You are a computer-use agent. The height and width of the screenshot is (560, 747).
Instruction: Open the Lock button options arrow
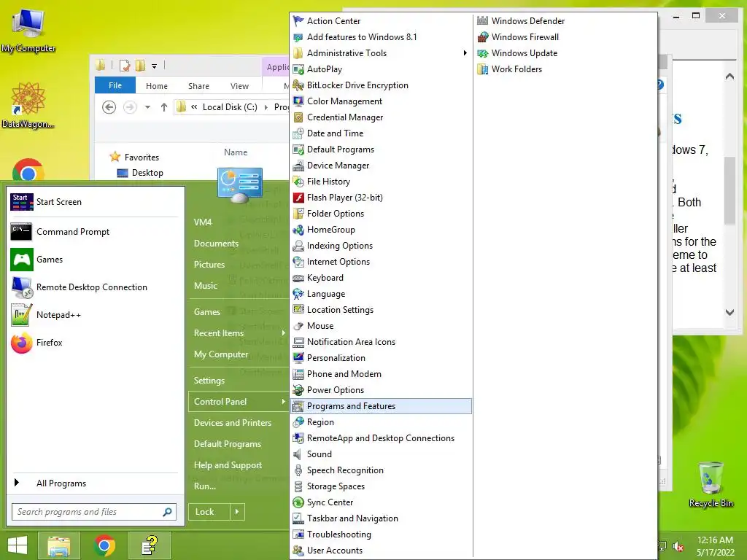tap(237, 512)
